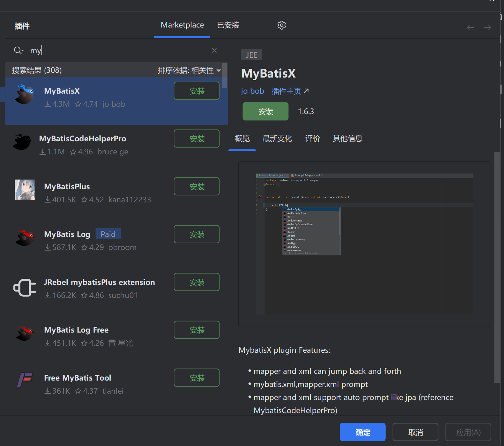Screen dimensions: 504x446
Task: Click the version number 1.6.3
Action: coord(306,111)
